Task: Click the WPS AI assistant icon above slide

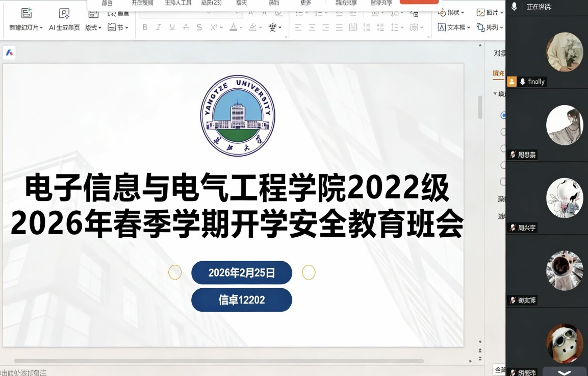Action: pyautogui.click(x=9, y=53)
